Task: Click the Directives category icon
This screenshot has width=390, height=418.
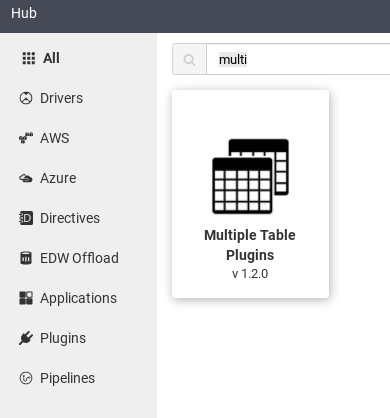Action: pos(26,218)
